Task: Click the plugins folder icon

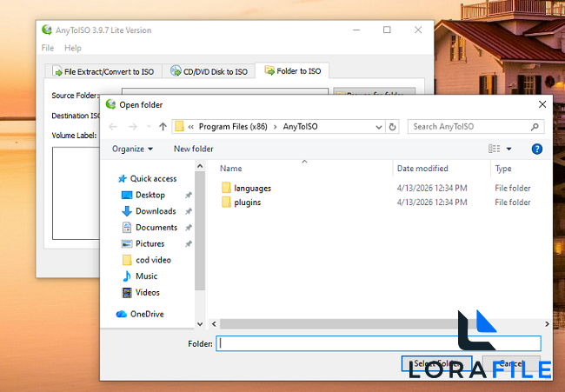Action: [x=226, y=202]
